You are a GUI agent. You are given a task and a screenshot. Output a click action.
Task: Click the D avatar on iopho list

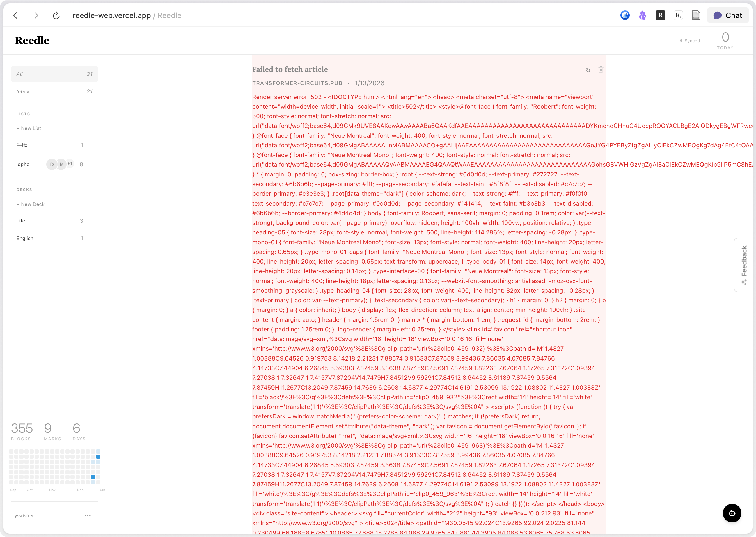[x=52, y=164]
